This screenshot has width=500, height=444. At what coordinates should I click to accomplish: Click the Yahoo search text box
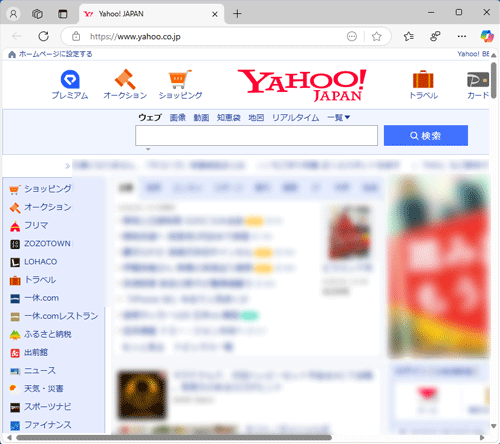coord(256,135)
